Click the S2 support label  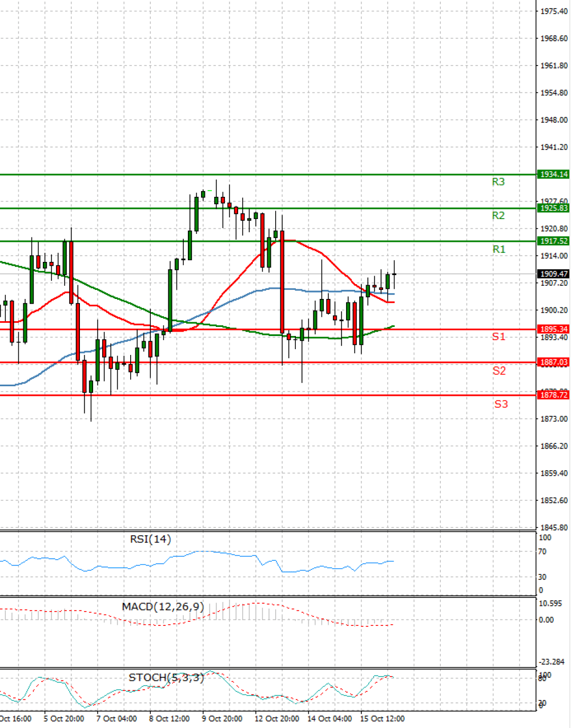[499, 370]
